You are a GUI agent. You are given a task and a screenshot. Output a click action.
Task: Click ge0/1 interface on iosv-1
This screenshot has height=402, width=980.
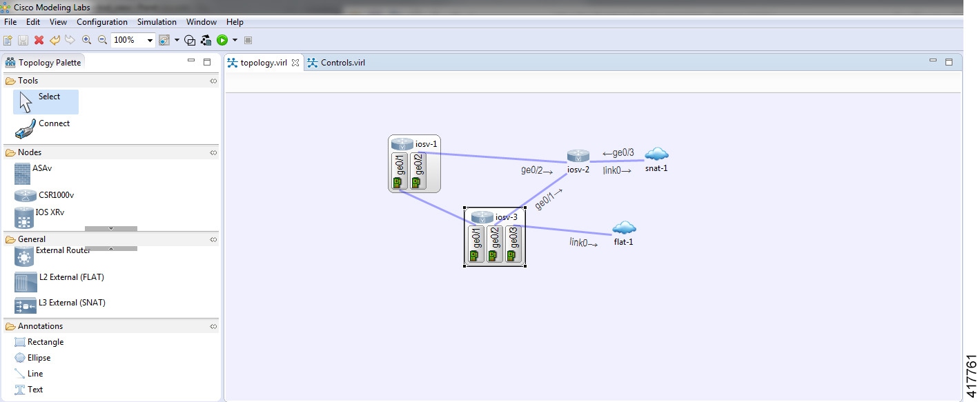click(399, 171)
